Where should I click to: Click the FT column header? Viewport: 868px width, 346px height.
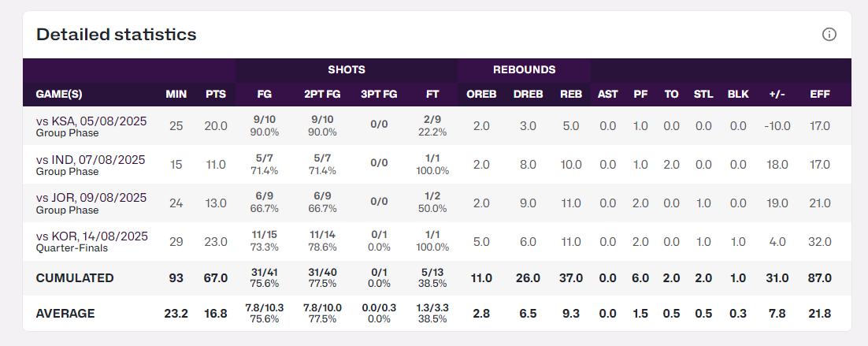click(x=432, y=95)
